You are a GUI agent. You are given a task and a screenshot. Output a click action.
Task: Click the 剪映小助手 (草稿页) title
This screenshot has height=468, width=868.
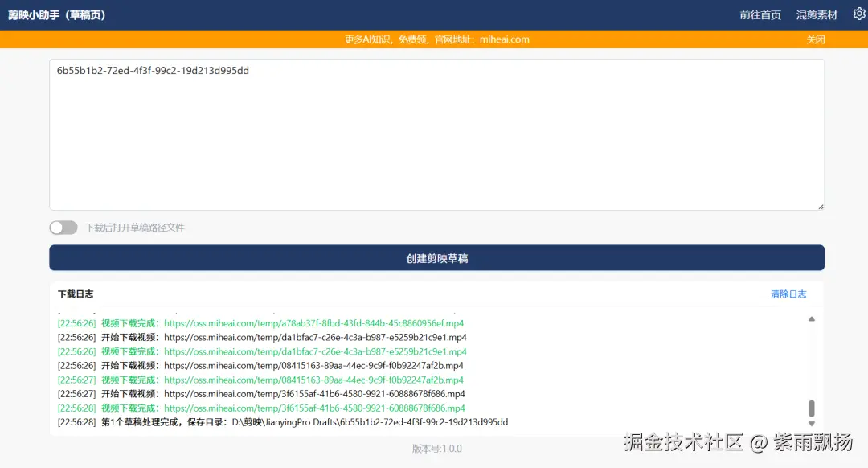click(x=56, y=15)
